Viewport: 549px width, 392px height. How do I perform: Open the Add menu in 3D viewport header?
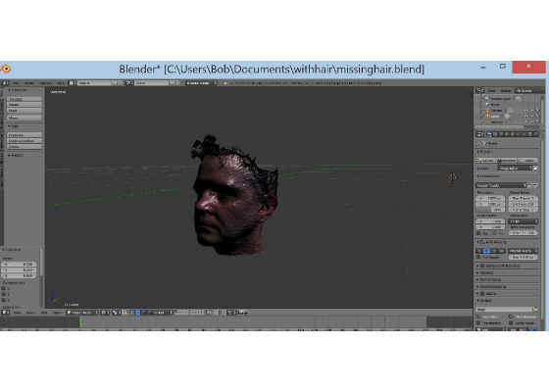[44, 313]
